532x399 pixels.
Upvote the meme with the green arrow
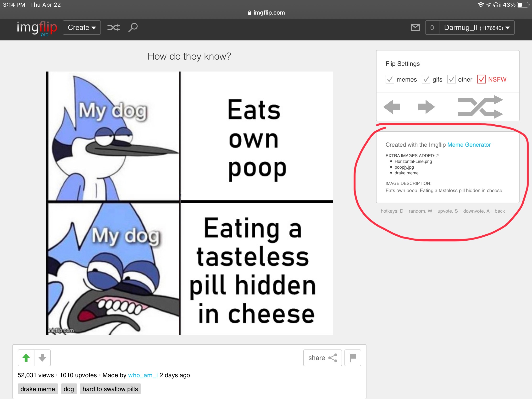coord(26,358)
